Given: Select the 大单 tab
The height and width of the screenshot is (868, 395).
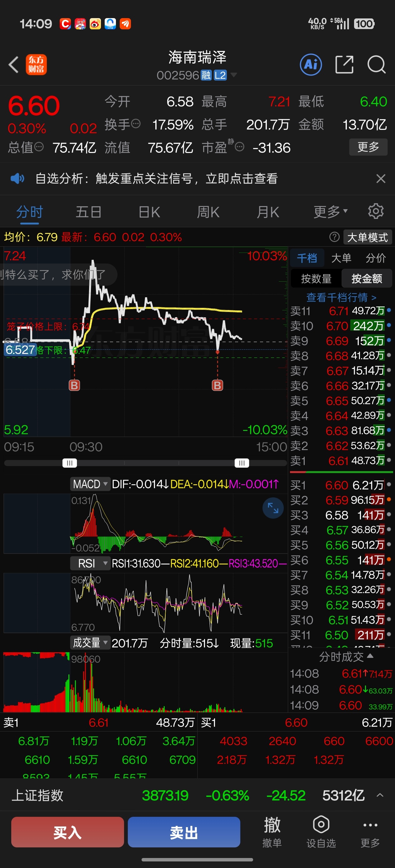Looking at the screenshot, I should pyautogui.click(x=341, y=258).
